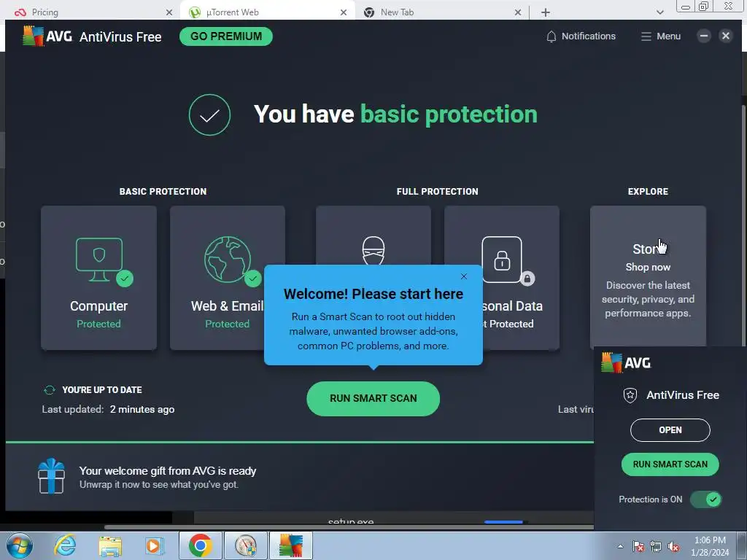Click the AntiVirus Free shield star icon

pyautogui.click(x=630, y=395)
